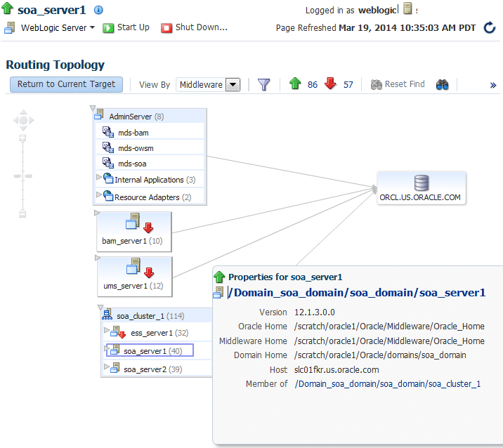Click the red down arrow status icon
The height and width of the screenshot is (448, 503).
(330, 84)
